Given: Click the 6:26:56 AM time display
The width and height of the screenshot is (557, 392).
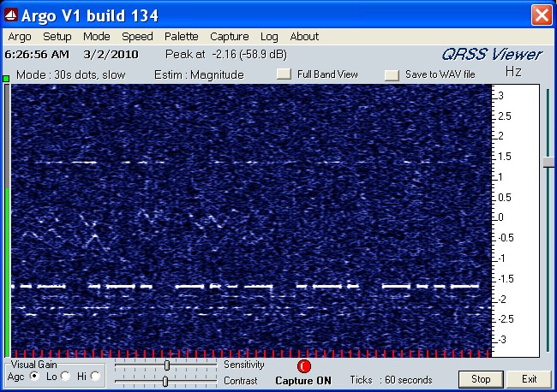Looking at the screenshot, I should coord(37,54).
